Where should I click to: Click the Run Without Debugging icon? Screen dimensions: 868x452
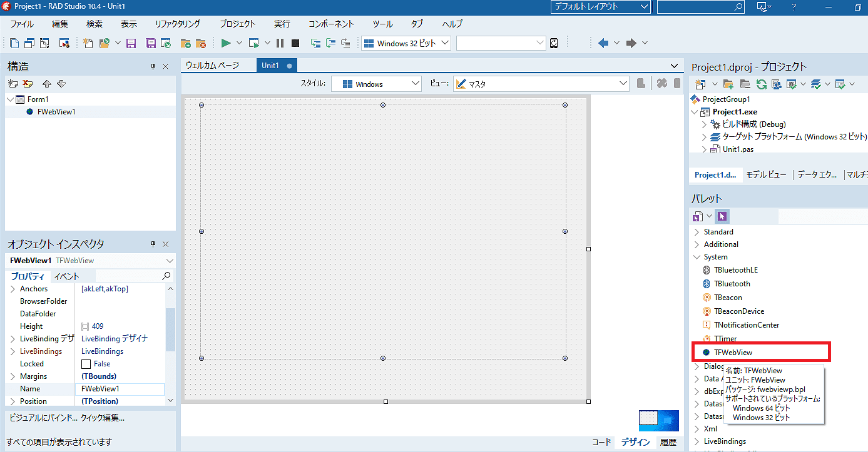coord(253,43)
